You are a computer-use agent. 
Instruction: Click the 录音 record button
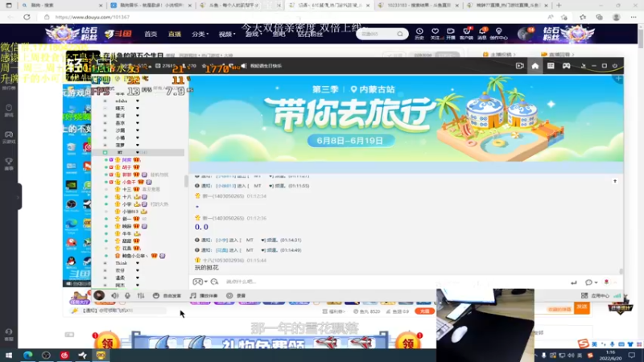tap(236, 295)
